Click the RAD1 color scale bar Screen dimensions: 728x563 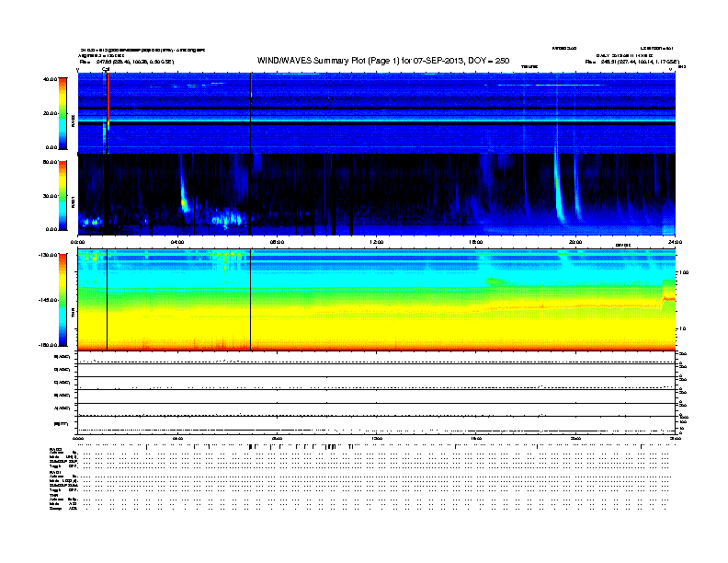63,195
